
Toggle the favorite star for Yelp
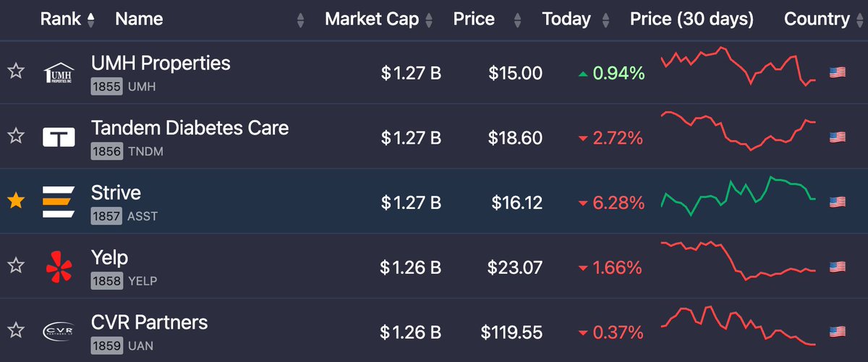(16, 265)
